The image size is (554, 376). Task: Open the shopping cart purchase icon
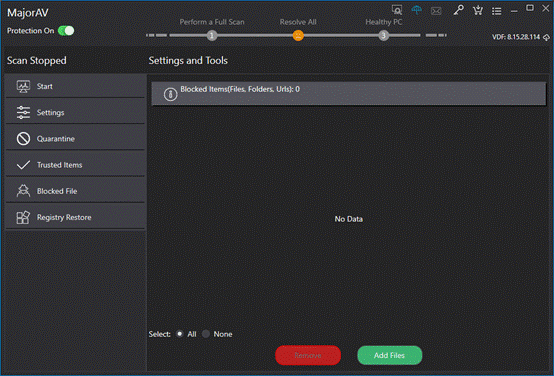click(478, 11)
